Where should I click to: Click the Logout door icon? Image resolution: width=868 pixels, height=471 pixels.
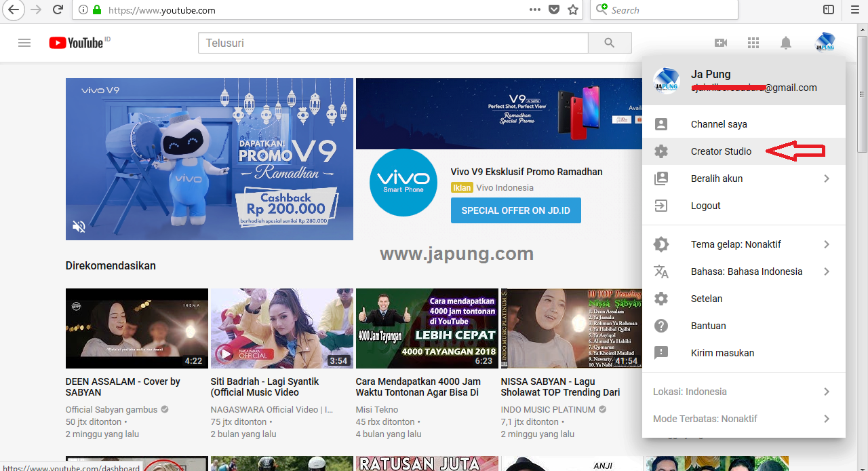(661, 206)
